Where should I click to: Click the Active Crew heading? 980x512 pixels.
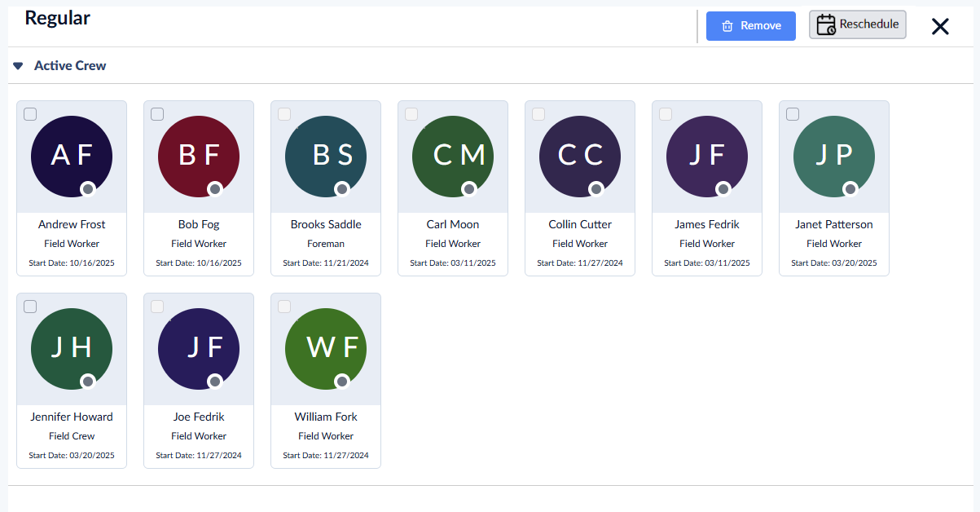pyautogui.click(x=70, y=66)
